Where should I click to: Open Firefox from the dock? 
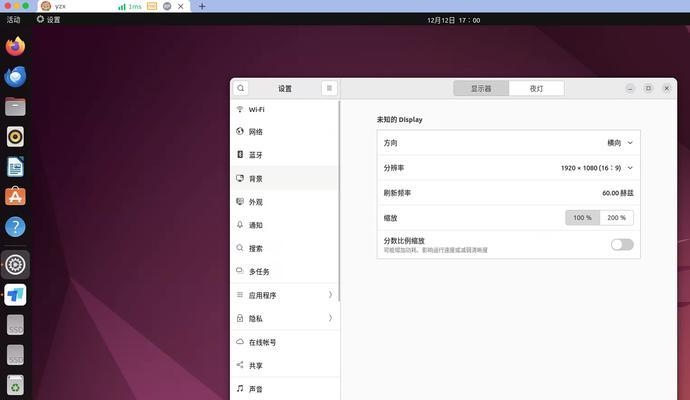coord(15,46)
